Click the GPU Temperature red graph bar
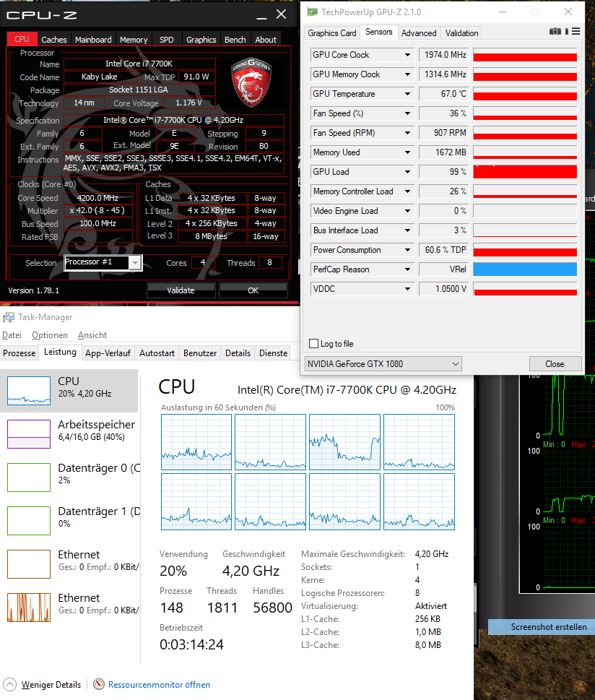The width and height of the screenshot is (595, 700). pos(525,94)
